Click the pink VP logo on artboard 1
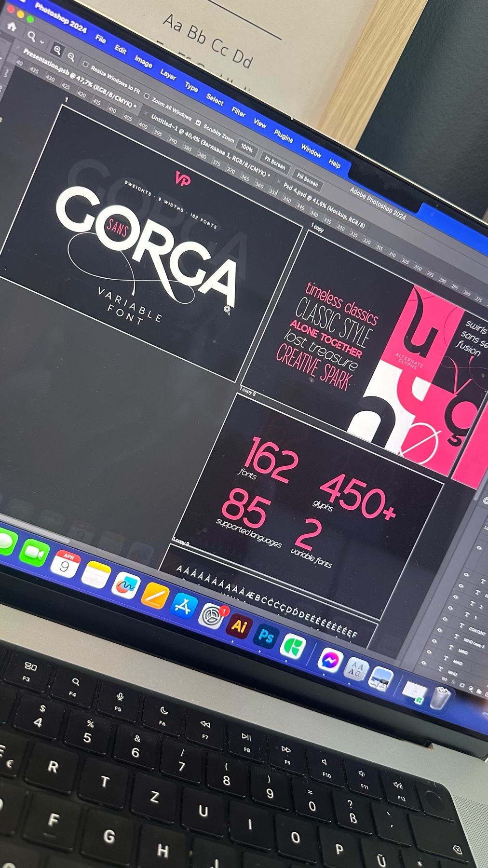 pos(183,180)
